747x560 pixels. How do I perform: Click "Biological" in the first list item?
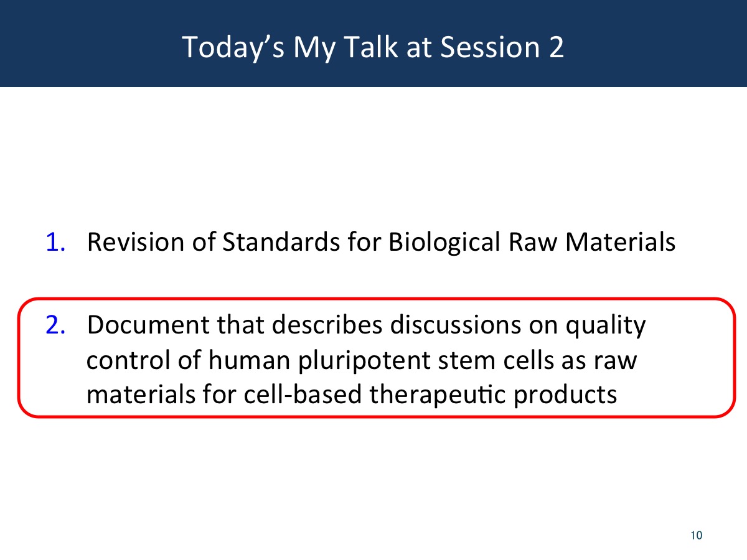click(x=444, y=243)
